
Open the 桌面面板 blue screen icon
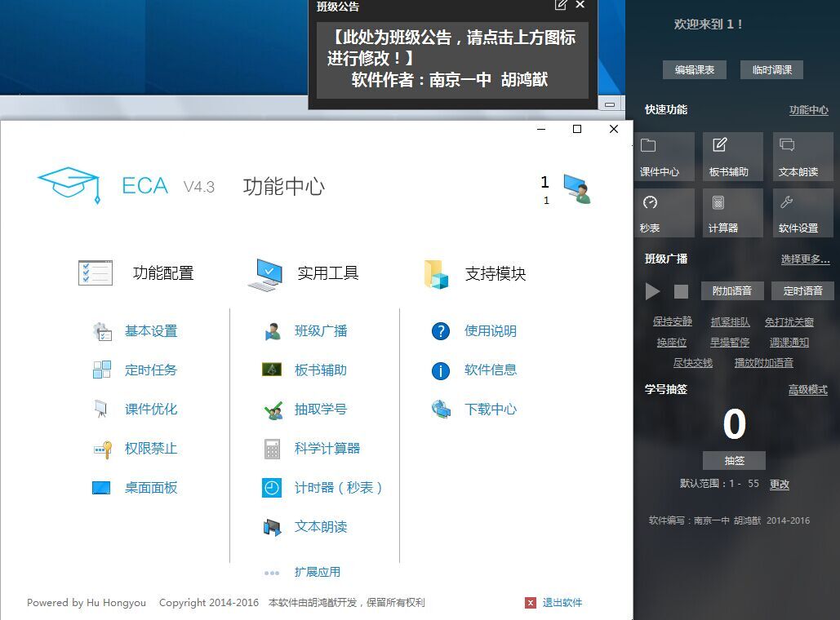(101, 488)
